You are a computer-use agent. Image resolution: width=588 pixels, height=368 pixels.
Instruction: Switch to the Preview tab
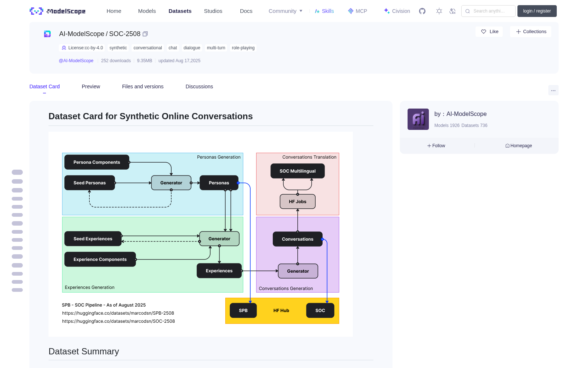[x=91, y=86]
